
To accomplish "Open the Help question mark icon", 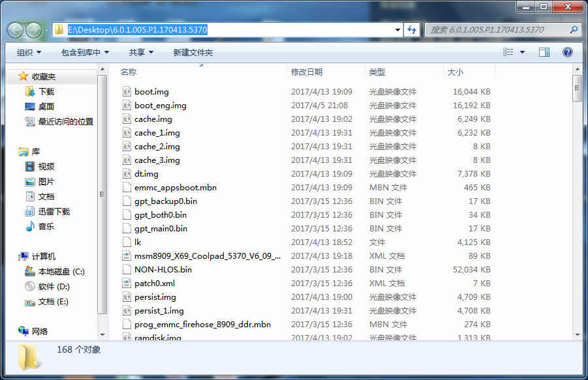I will pyautogui.click(x=567, y=52).
